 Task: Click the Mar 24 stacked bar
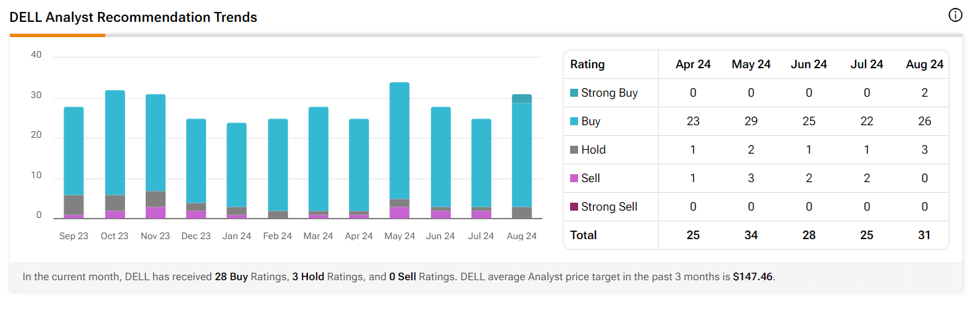click(x=318, y=163)
